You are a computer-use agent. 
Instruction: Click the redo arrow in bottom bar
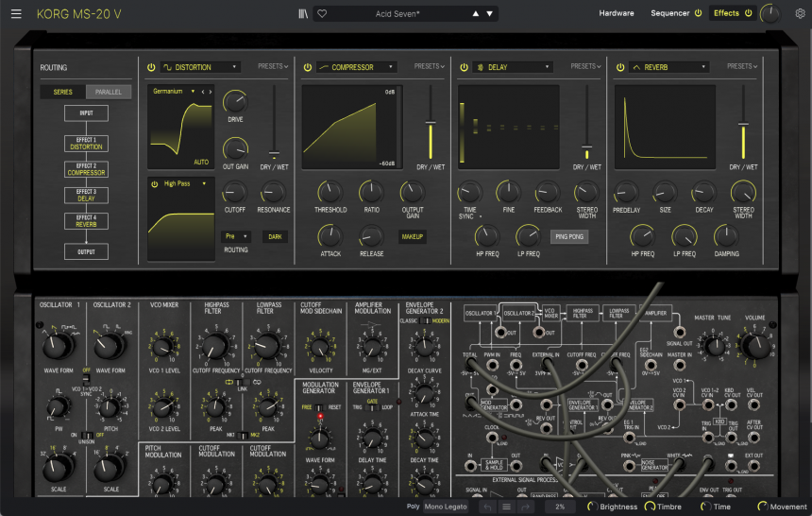point(525,507)
